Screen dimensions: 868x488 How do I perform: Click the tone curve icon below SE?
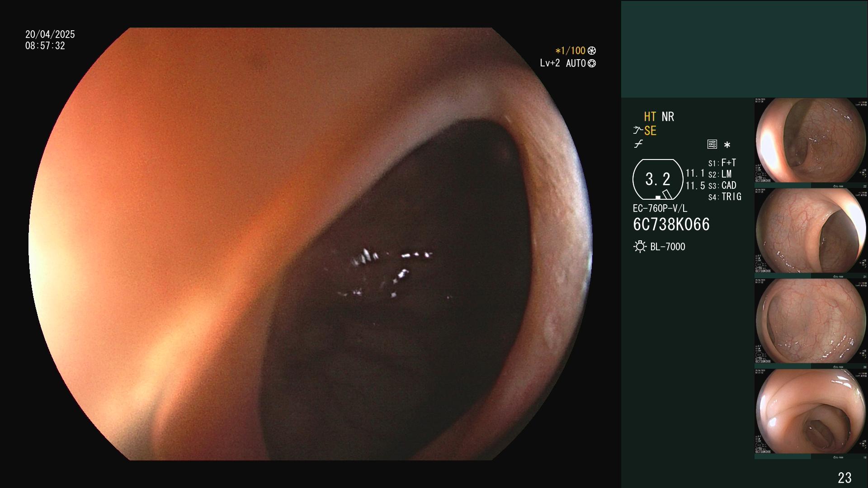point(638,144)
